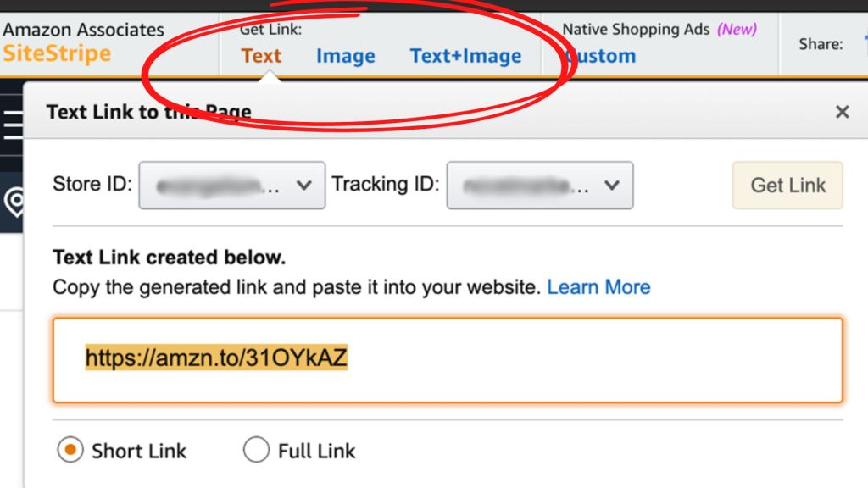Switch to the Image link option
The height and width of the screenshot is (488, 868).
345,55
